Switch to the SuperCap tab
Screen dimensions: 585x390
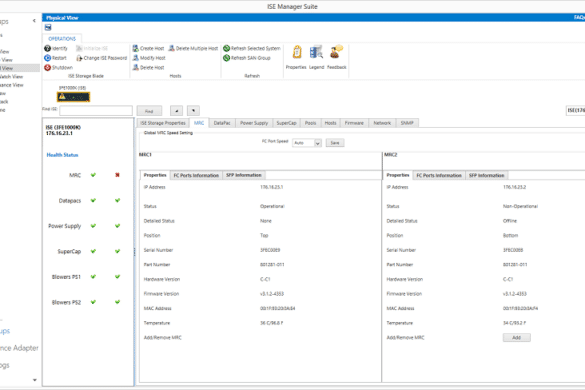287,123
